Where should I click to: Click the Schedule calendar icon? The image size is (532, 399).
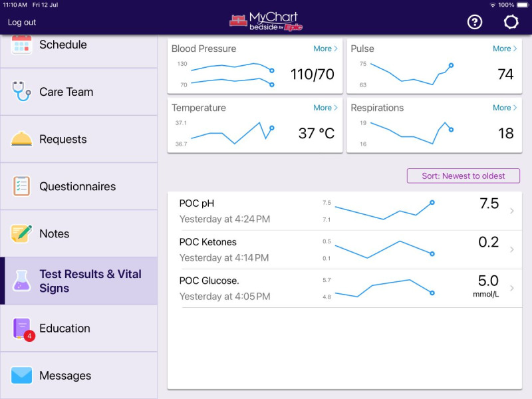[21, 45]
